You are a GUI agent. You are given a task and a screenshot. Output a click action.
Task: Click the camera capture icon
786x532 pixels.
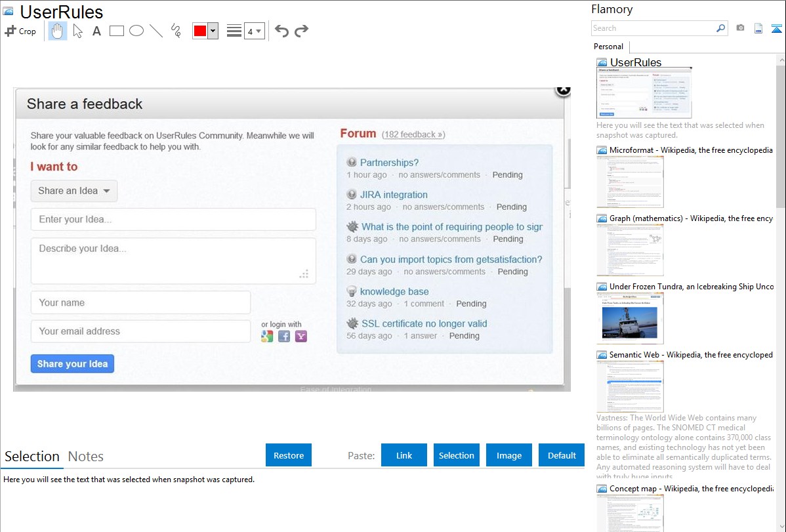[x=740, y=28]
